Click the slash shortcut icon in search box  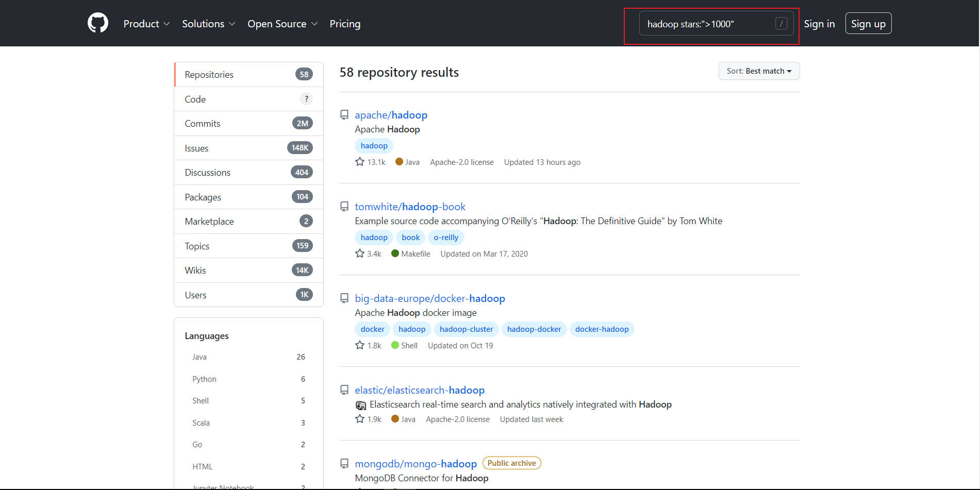point(781,24)
